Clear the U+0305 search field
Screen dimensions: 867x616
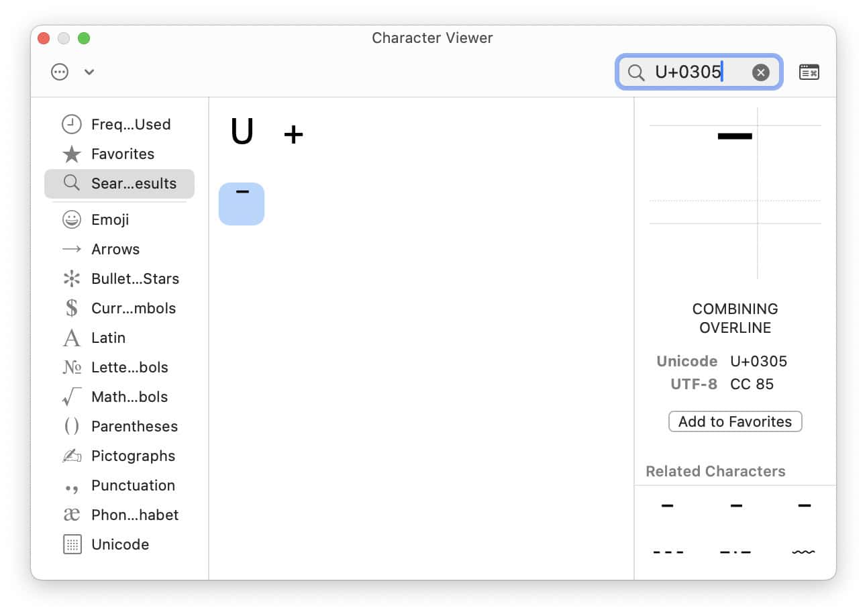[x=760, y=72]
